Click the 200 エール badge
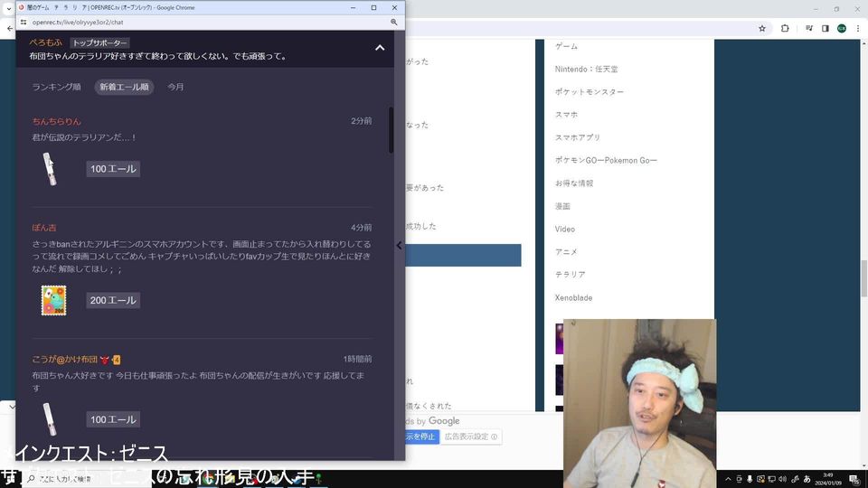 pyautogui.click(x=113, y=300)
